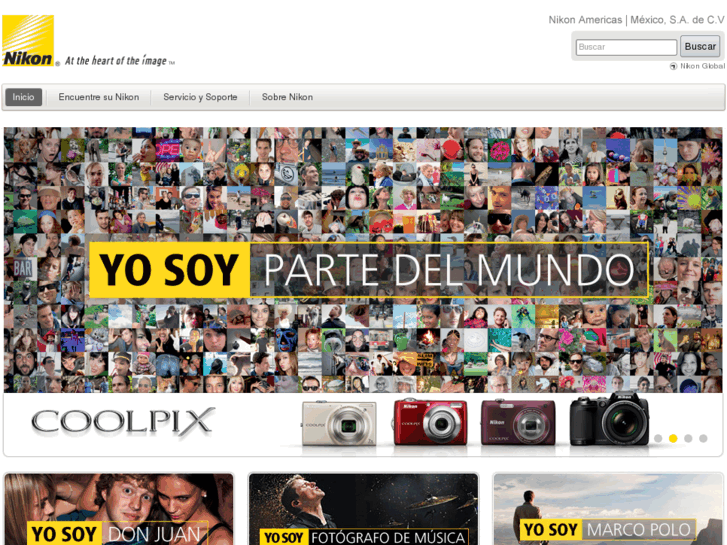Open the Yo Soy Don Juan card
This screenshot has width=727, height=545.
click(x=119, y=509)
